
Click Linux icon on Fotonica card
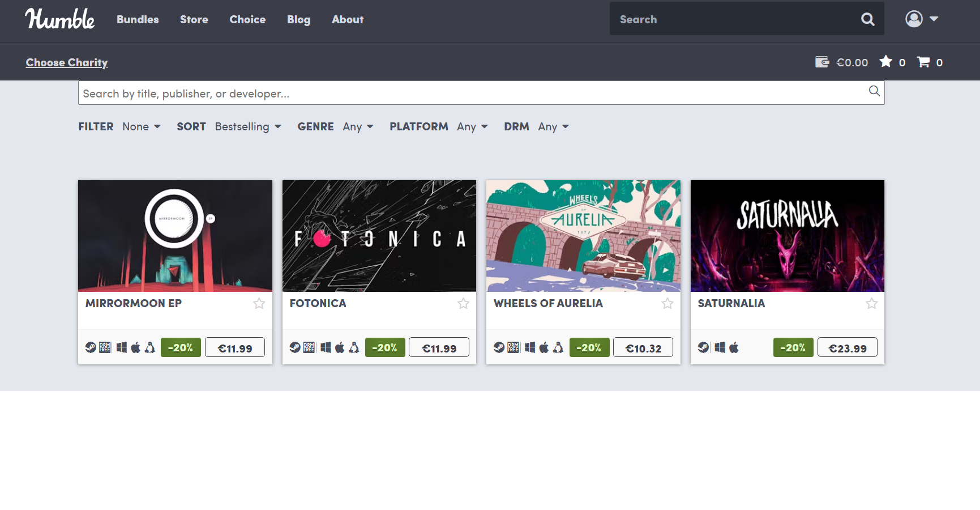[354, 347]
